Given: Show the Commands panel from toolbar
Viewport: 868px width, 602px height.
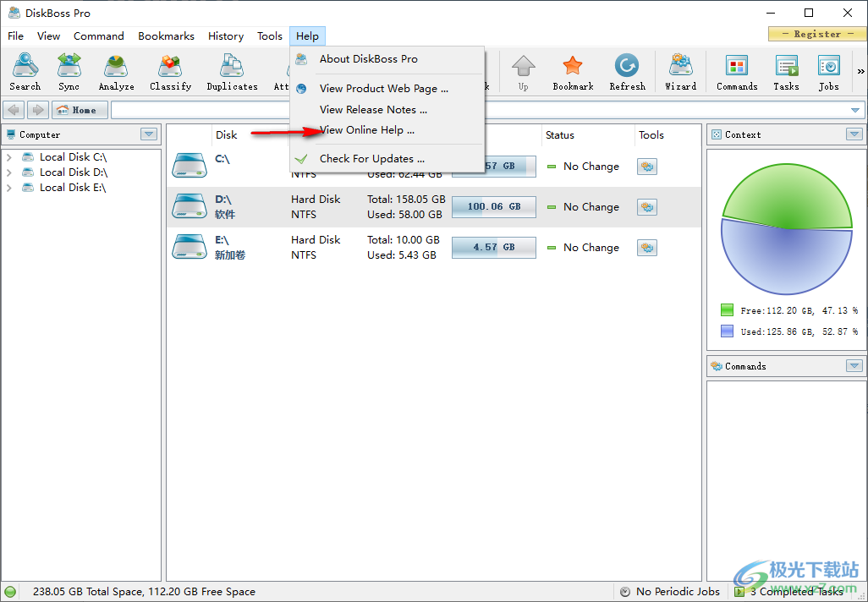Looking at the screenshot, I should point(737,71).
